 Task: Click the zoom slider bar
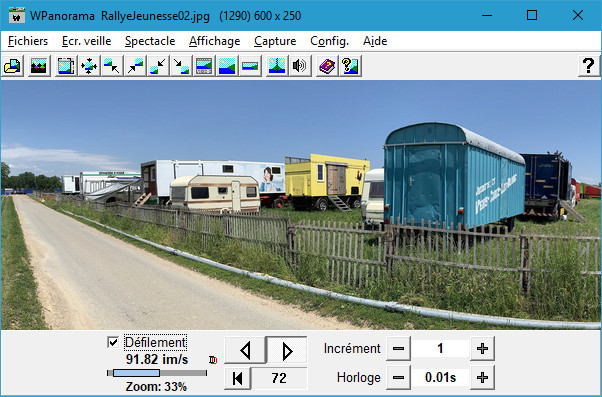click(x=157, y=373)
